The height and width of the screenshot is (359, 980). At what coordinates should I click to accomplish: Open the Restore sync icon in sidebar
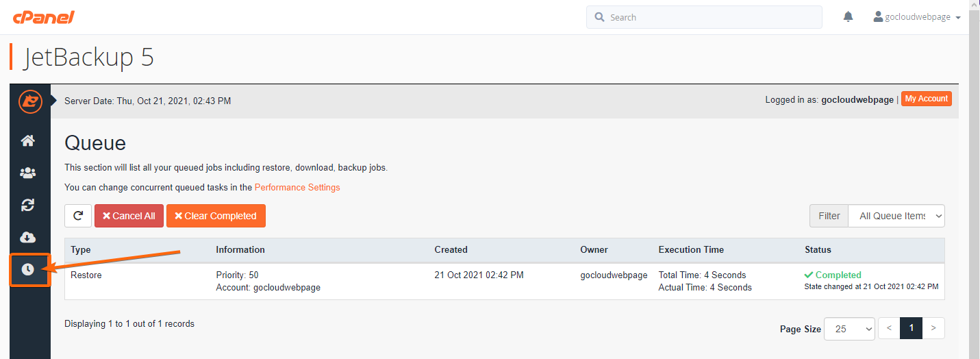coord(27,205)
